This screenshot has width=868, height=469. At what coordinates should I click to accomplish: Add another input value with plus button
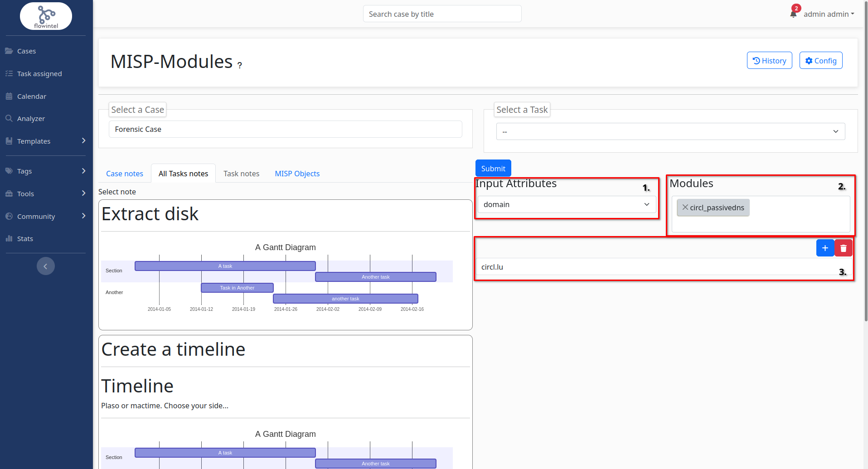point(825,248)
